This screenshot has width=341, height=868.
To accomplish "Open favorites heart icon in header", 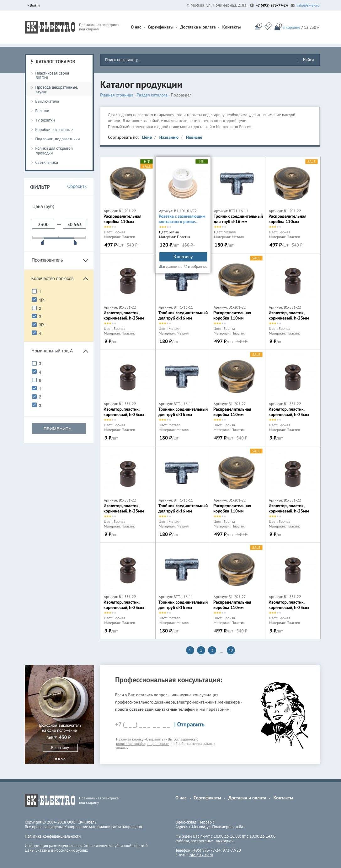I will pyautogui.click(x=268, y=27).
